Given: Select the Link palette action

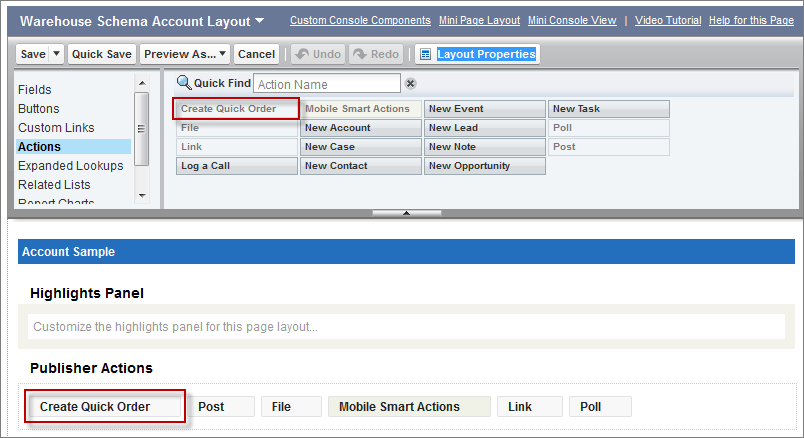Looking at the screenshot, I should click(x=236, y=147).
